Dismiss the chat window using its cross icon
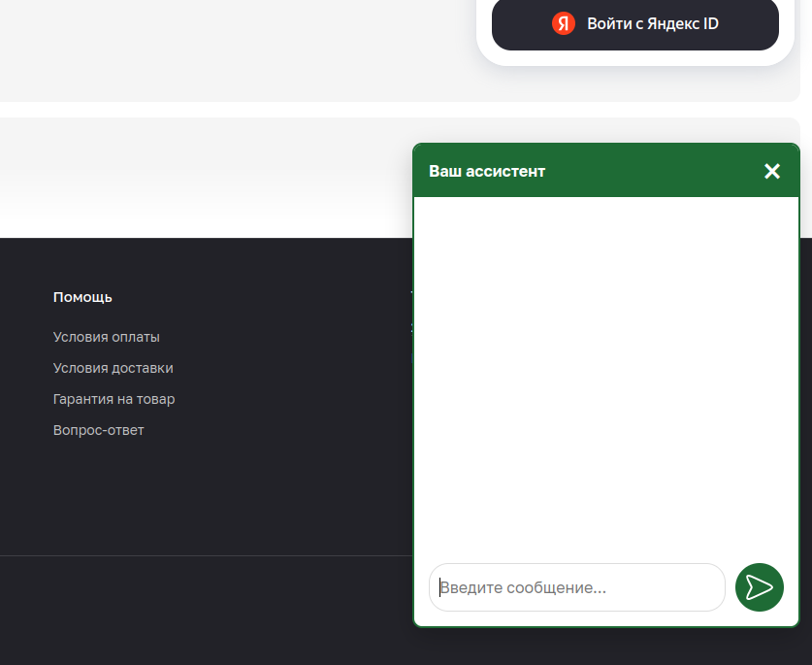This screenshot has width=812, height=665. click(771, 171)
